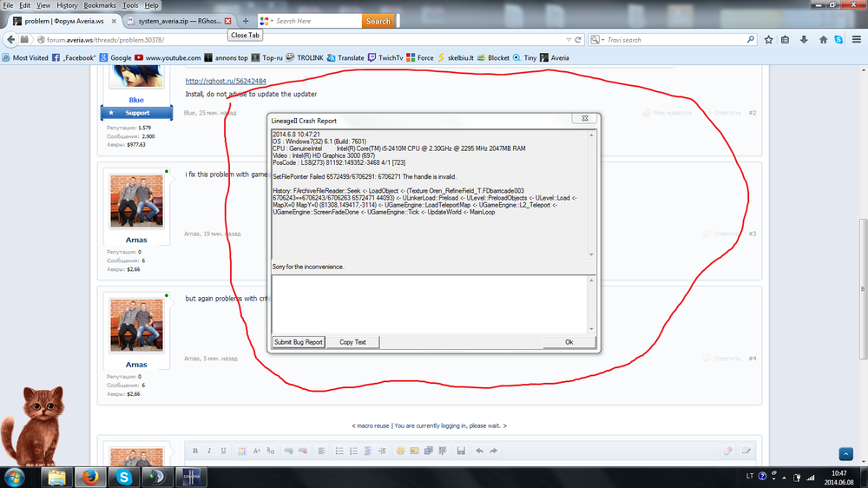Viewport: 868px width, 488px height.
Task: Switch to the system_averia.zip tab
Action: (x=174, y=20)
